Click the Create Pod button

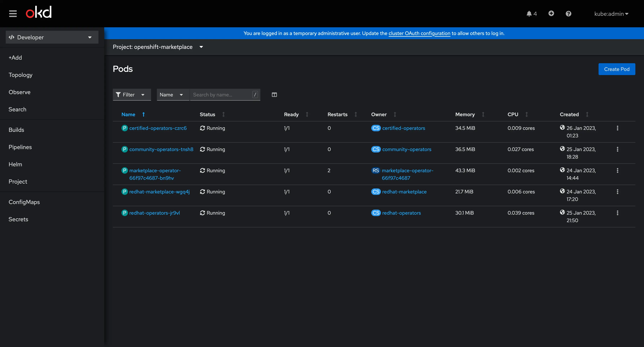tap(617, 69)
